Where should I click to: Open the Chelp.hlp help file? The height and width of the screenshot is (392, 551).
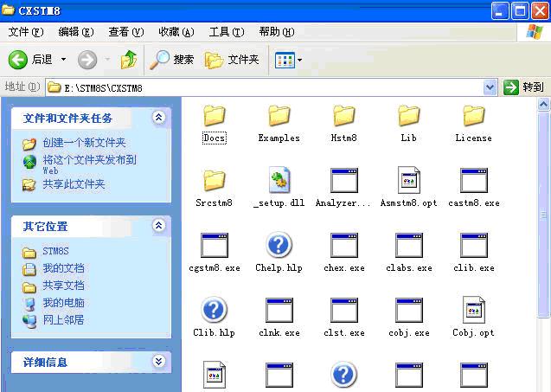pos(279,253)
